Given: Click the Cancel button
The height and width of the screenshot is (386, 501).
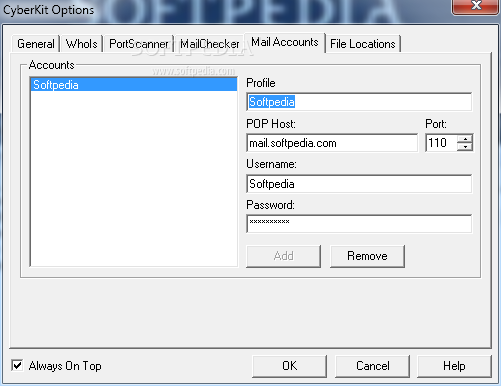Looking at the screenshot, I should pos(372,366).
